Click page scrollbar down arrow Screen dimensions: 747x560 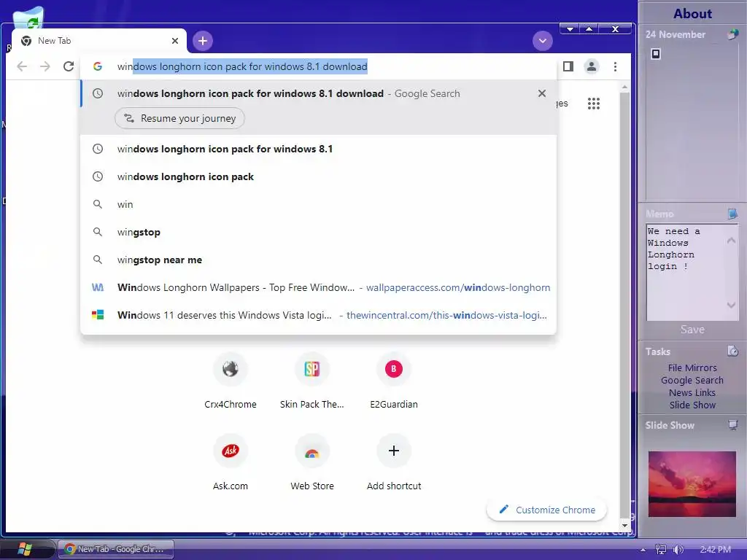tap(624, 526)
